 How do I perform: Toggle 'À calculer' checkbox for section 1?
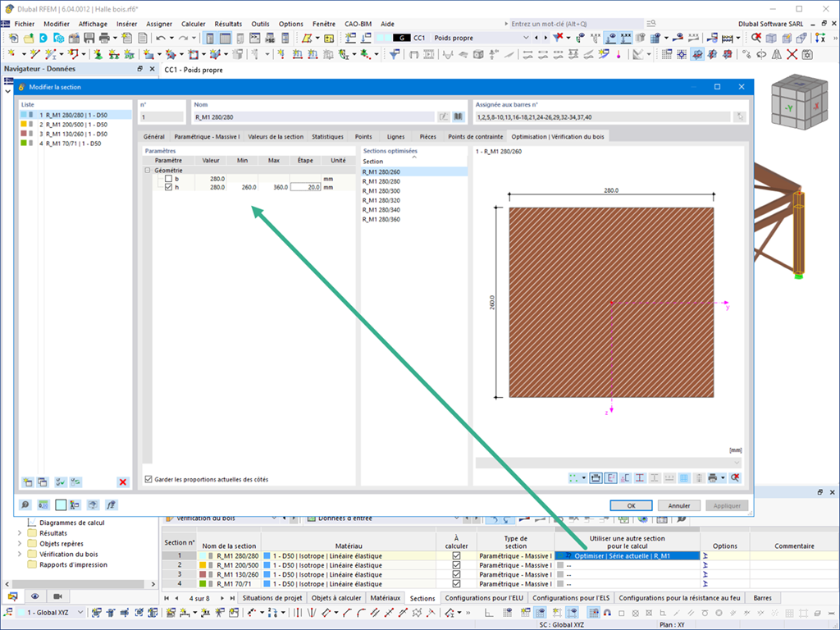pyautogui.click(x=456, y=556)
